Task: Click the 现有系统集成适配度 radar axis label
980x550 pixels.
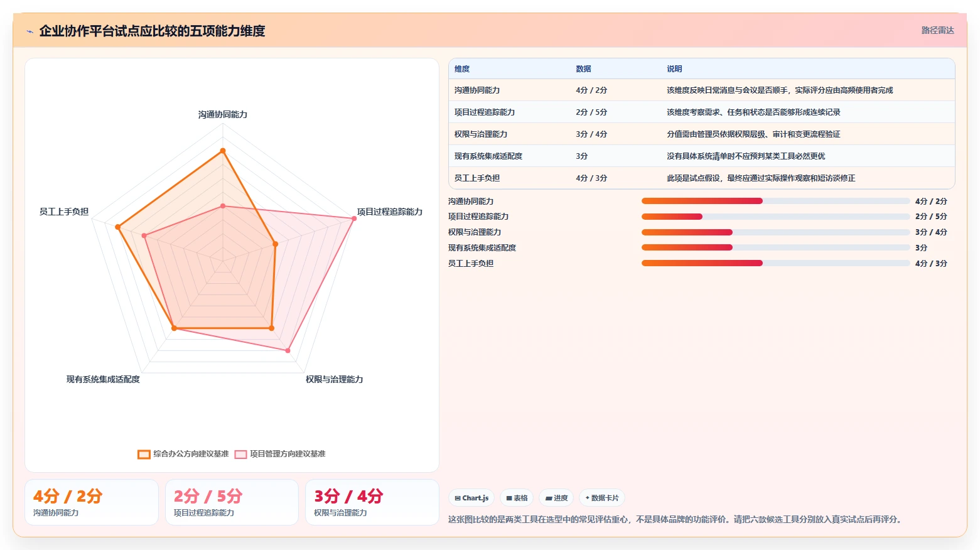Action: pos(103,379)
